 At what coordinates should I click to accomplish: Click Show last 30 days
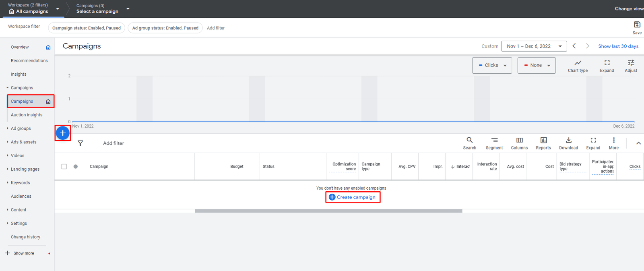click(x=618, y=46)
